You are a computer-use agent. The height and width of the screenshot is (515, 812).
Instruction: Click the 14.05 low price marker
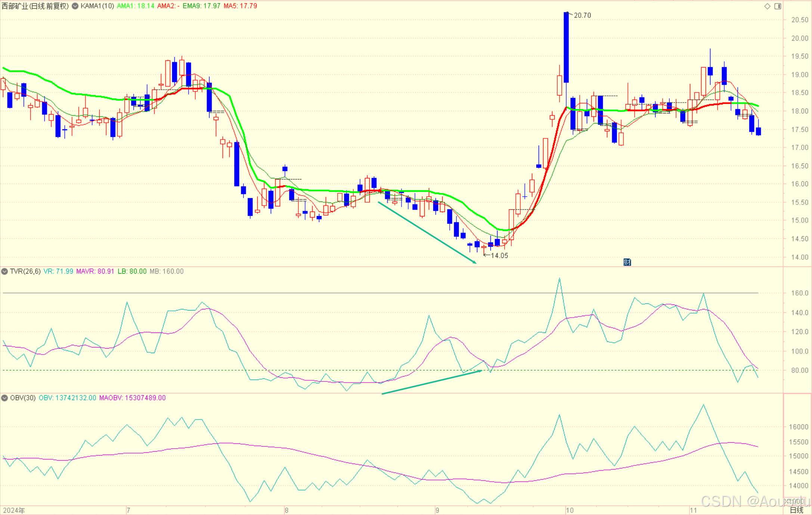coord(499,256)
